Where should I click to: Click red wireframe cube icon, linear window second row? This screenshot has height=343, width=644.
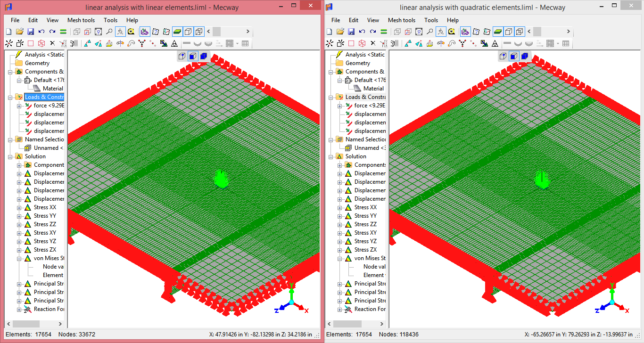tap(41, 43)
